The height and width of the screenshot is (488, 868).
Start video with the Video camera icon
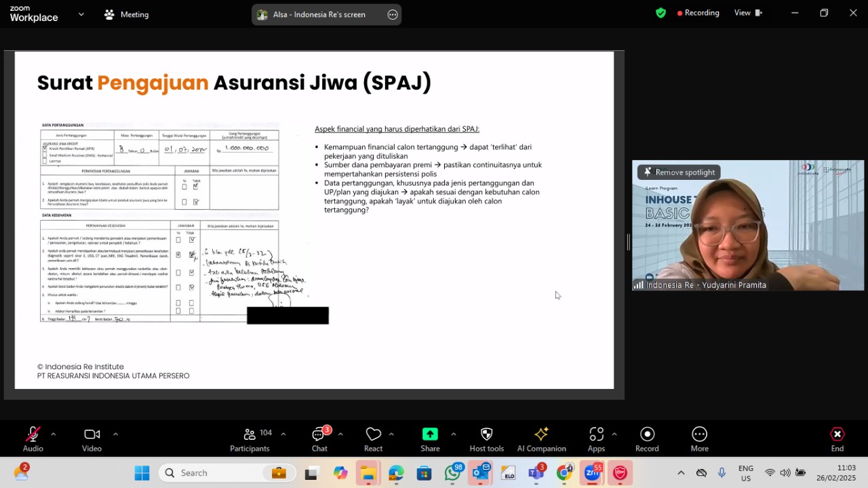pos(92,434)
